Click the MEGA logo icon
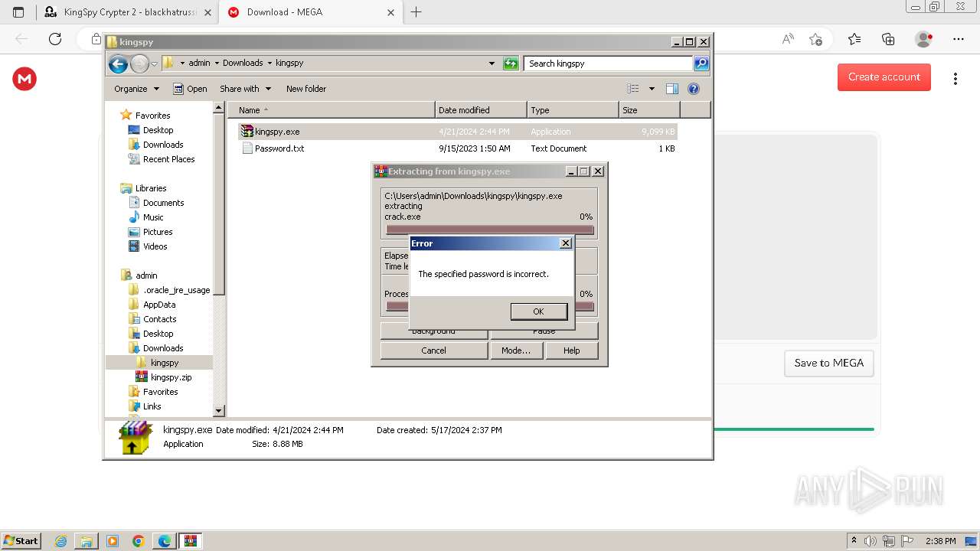This screenshot has width=980, height=551. pyautogui.click(x=24, y=78)
